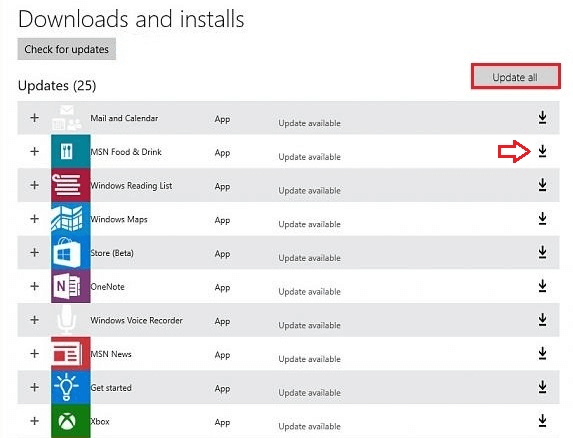The width and height of the screenshot is (573, 438).
Task: Select the Get started name
Action: pos(111,388)
